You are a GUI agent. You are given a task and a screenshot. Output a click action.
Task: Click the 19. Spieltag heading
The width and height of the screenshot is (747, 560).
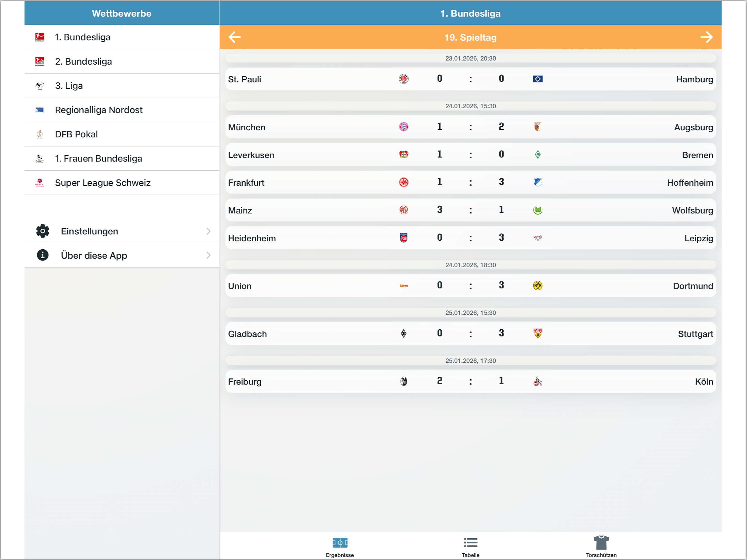[470, 37]
